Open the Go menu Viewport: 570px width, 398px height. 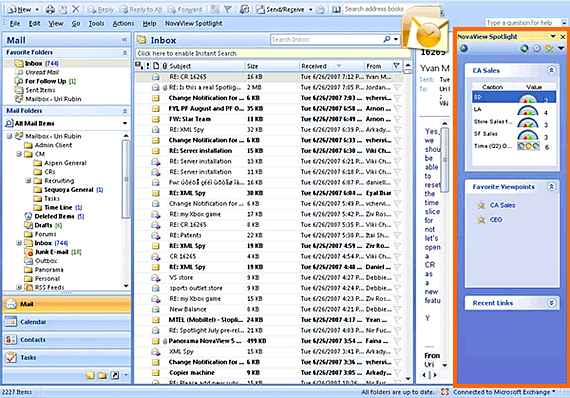point(76,24)
